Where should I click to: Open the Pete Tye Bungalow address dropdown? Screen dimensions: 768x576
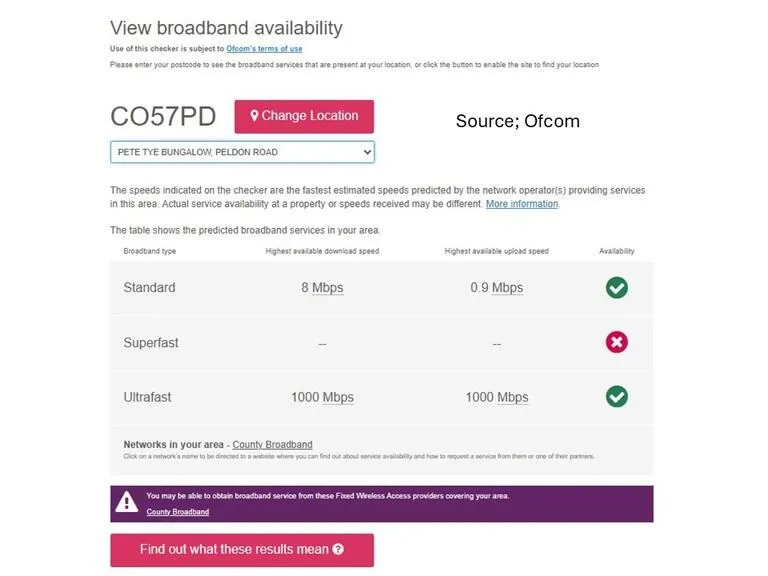(242, 152)
